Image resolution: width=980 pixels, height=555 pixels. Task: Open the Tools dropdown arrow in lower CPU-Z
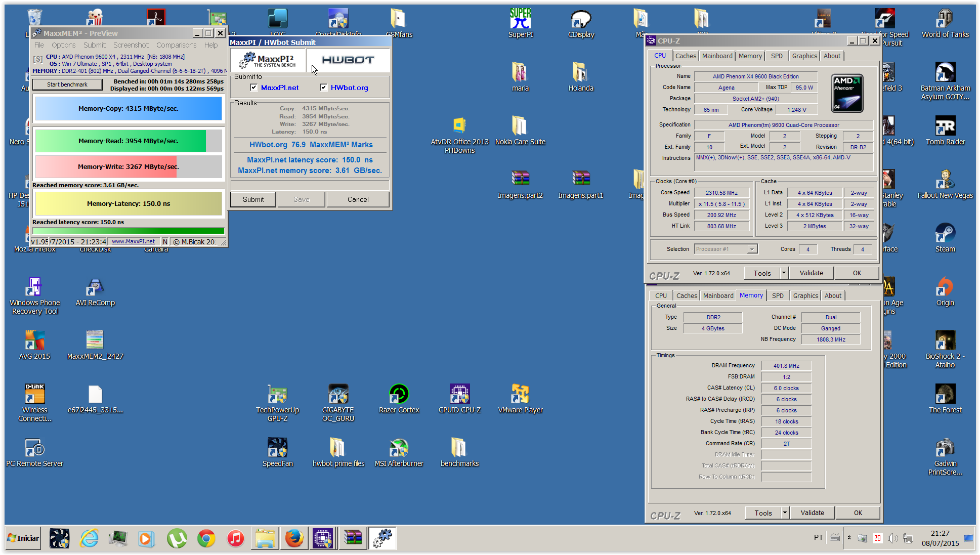coord(785,513)
